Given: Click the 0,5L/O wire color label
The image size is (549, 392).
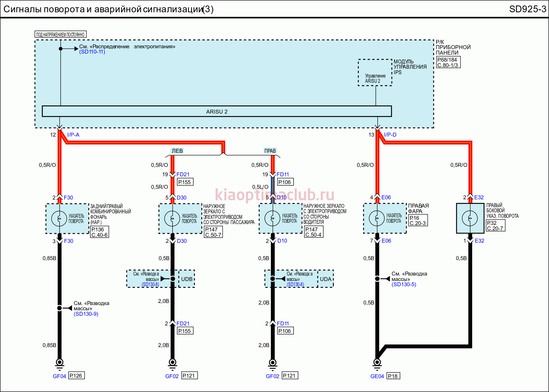Looking at the screenshot, I should coord(260,187).
